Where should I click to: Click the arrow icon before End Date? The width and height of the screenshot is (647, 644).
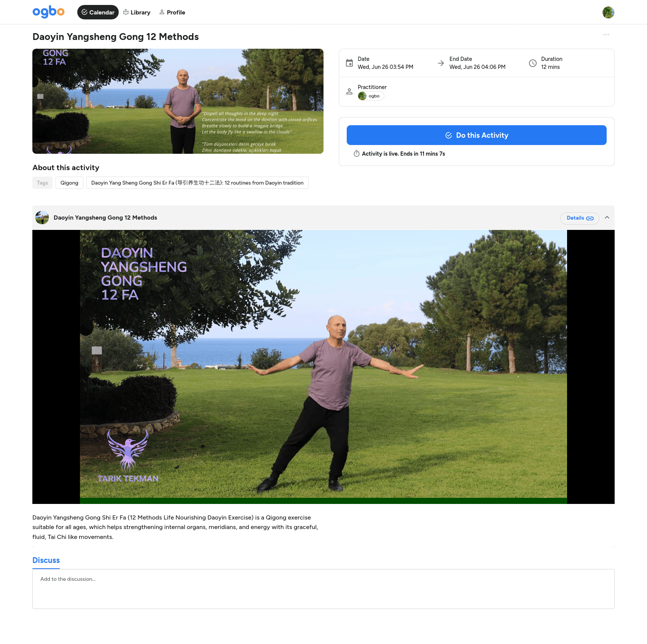(x=441, y=63)
